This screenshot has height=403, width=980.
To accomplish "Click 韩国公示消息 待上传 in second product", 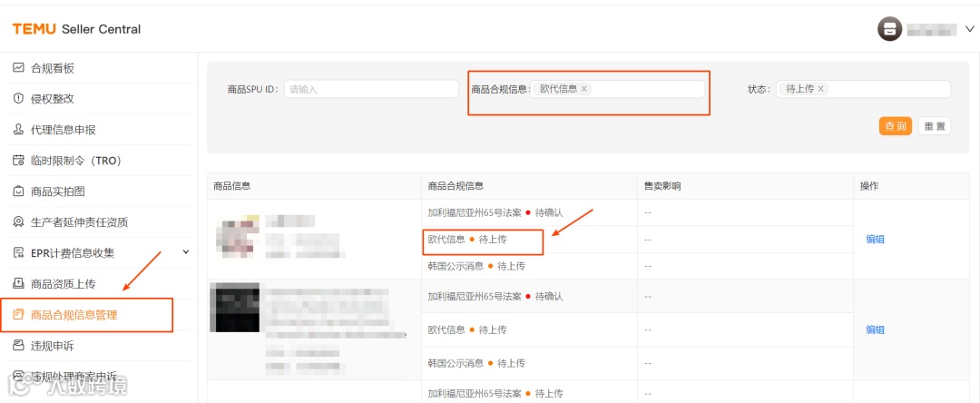I will 477,363.
